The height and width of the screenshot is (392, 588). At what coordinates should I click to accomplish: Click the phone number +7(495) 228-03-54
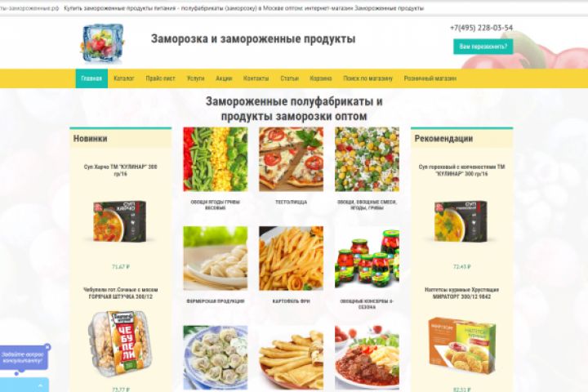click(x=481, y=28)
